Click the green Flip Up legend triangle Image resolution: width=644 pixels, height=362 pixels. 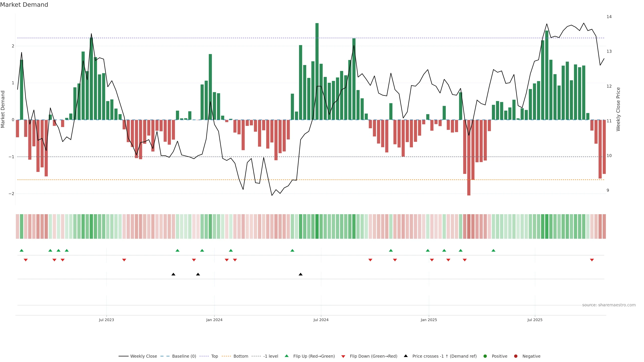tap(287, 356)
